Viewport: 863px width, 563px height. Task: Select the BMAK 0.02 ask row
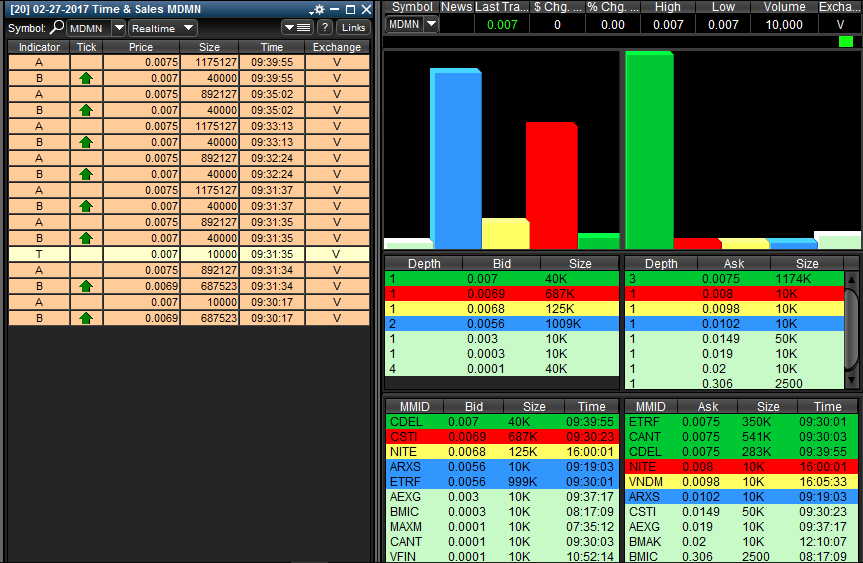click(741, 542)
